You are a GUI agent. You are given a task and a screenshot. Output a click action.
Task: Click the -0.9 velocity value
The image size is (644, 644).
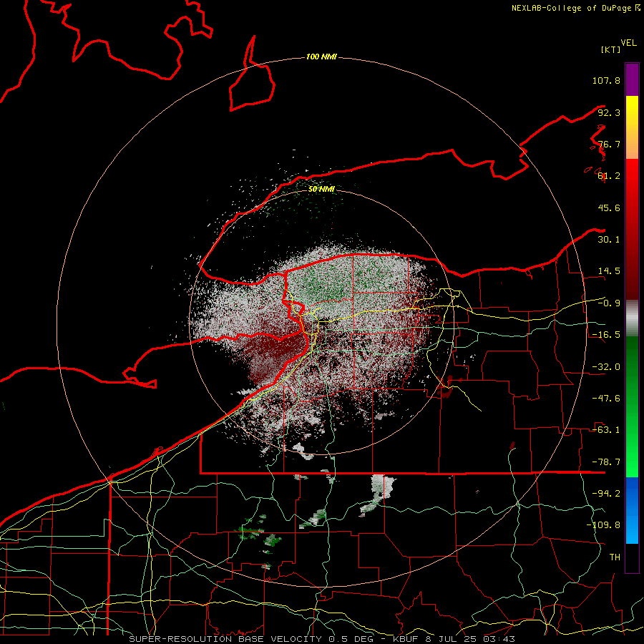click(x=609, y=303)
